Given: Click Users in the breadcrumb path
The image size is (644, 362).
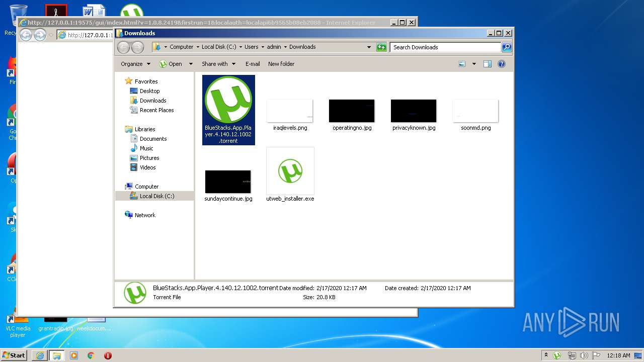Looking at the screenshot, I should pyautogui.click(x=251, y=47).
